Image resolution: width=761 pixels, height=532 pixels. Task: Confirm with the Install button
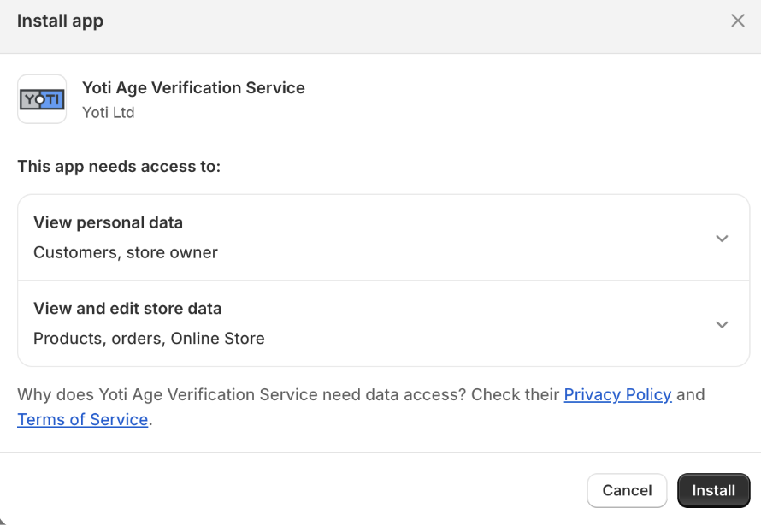point(713,490)
